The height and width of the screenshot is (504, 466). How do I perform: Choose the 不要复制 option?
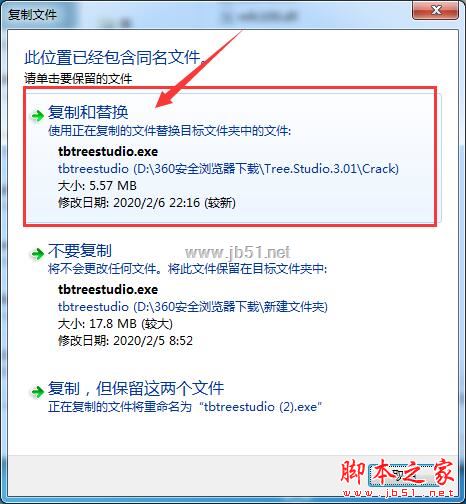coord(80,251)
